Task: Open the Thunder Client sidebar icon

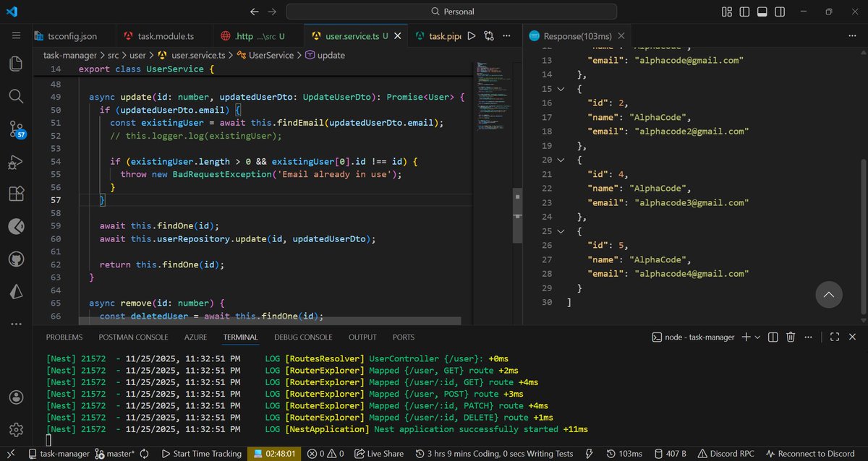Action: tap(16, 226)
